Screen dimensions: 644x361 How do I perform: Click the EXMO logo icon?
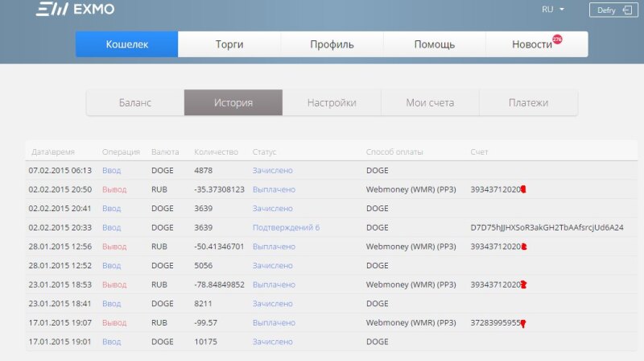click(x=48, y=10)
